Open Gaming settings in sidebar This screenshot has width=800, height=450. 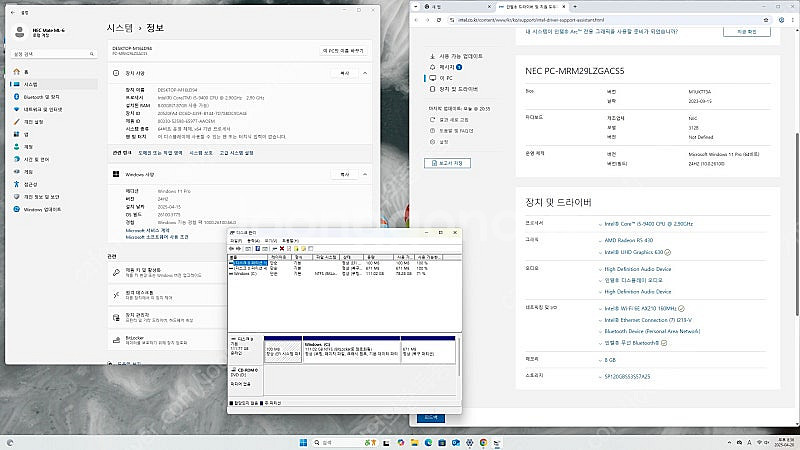(54, 172)
